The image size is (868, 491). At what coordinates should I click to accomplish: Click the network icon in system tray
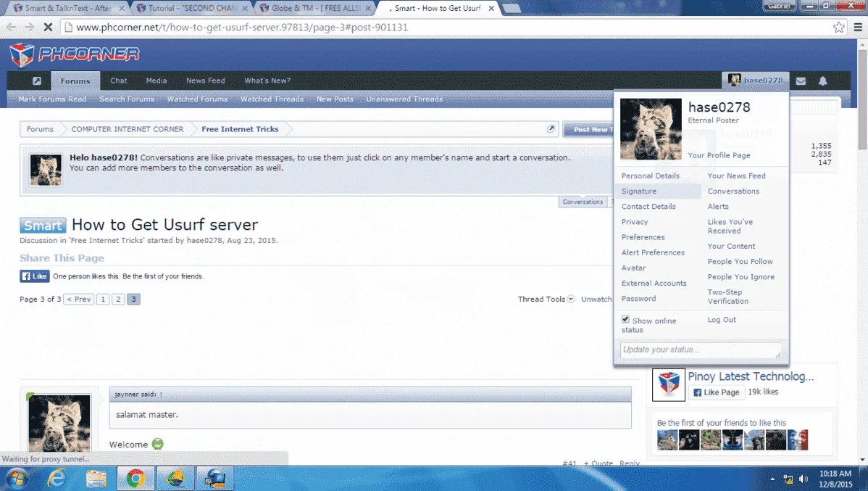788,479
